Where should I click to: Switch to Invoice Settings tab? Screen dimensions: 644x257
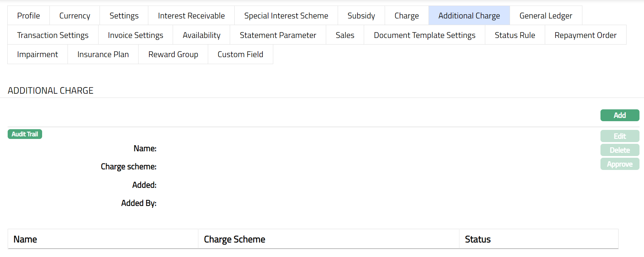(135, 35)
